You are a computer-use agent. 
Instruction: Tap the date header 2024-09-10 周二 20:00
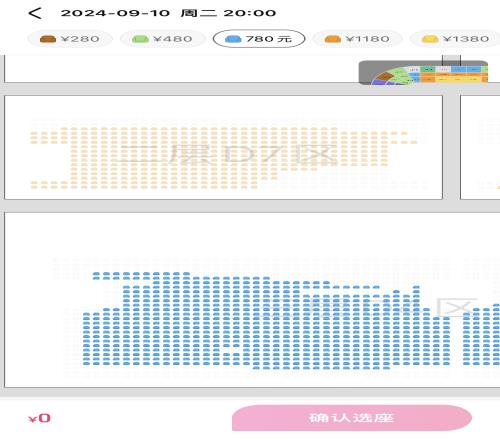pos(168,13)
